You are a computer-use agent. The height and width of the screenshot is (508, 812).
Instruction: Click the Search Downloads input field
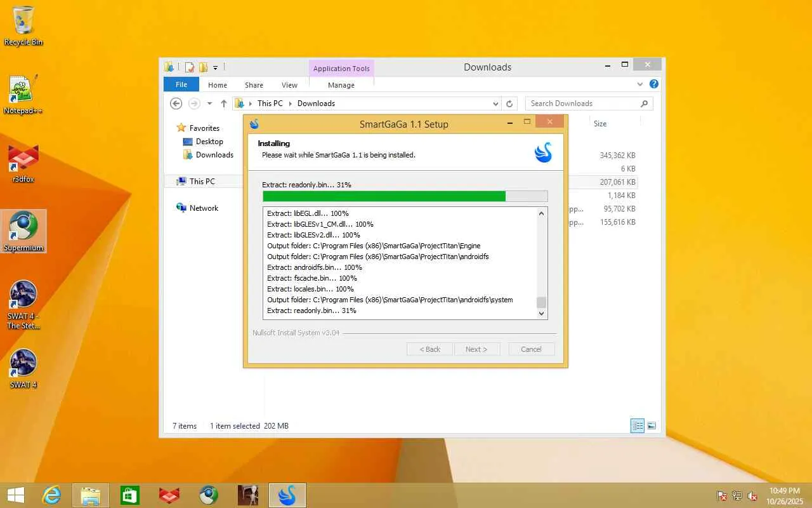click(x=582, y=104)
